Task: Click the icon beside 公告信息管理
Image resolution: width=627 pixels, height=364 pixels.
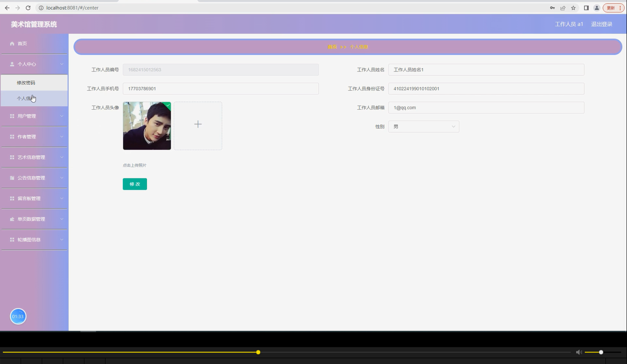Action: point(12,178)
